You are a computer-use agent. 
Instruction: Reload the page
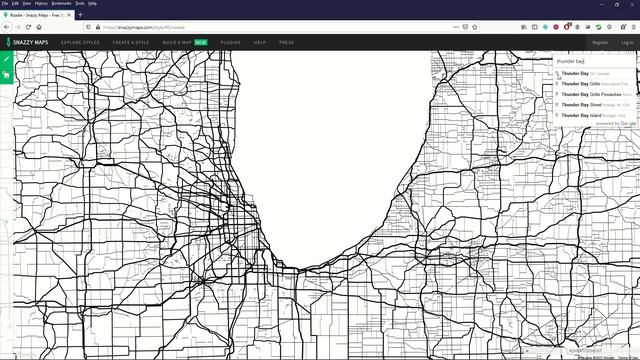click(x=28, y=27)
